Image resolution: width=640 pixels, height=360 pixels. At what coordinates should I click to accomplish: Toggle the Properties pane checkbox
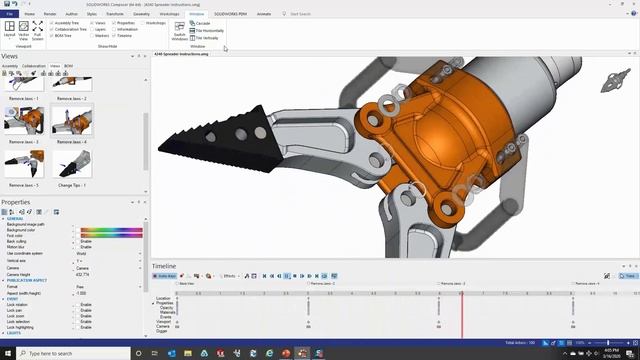[114, 23]
